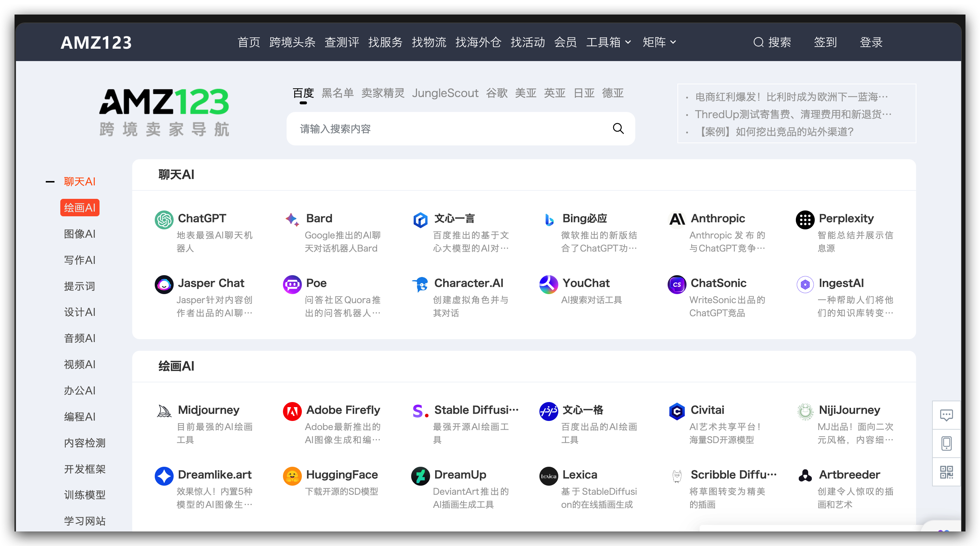Image resolution: width=980 pixels, height=546 pixels.
Task: Click the Bing必应 logo icon
Action: click(x=548, y=220)
